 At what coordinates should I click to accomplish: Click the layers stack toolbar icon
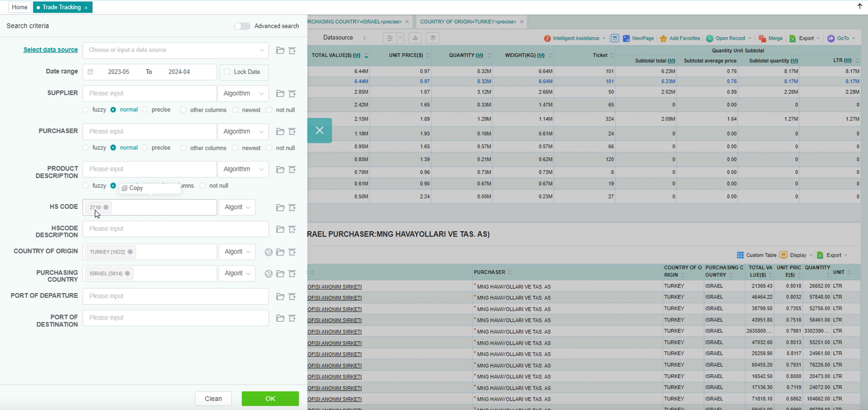433,38
